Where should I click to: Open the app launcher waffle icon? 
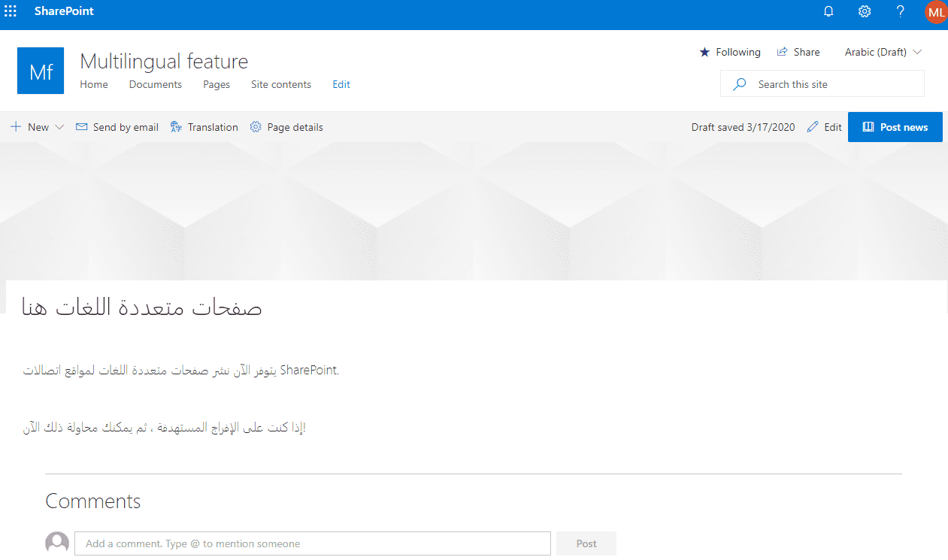pos(11,11)
